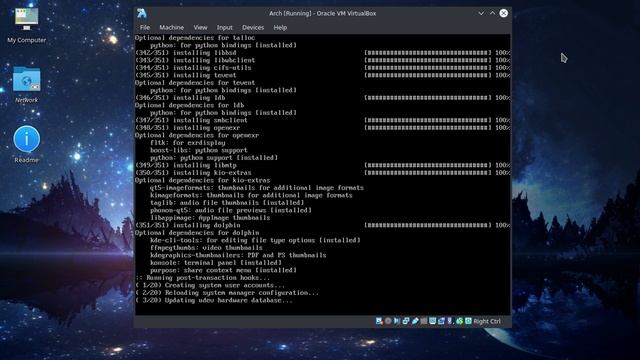The height and width of the screenshot is (360, 640).
Task: Click the '(351/351) installing dolphin' line
Action: click(188, 225)
